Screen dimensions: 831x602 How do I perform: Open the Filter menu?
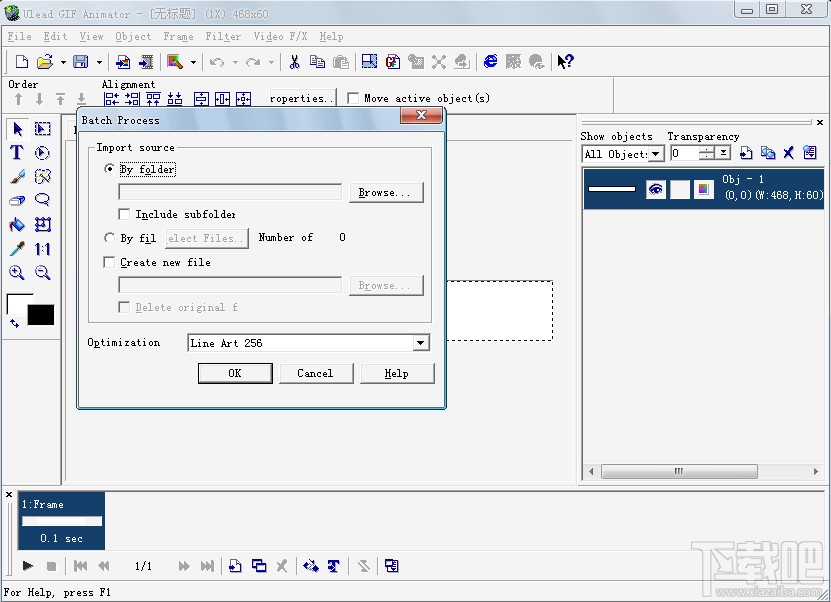222,36
